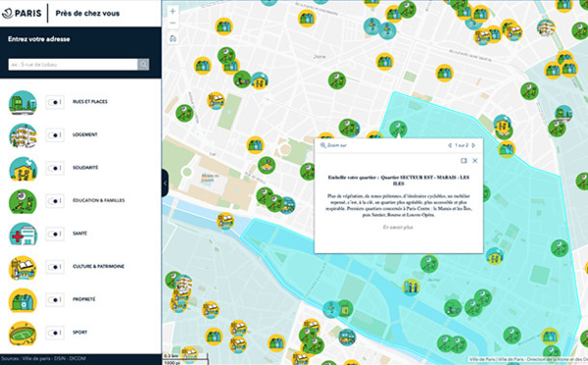Go to previous popup result arrow
This screenshot has width=588, height=365.
(x=450, y=145)
